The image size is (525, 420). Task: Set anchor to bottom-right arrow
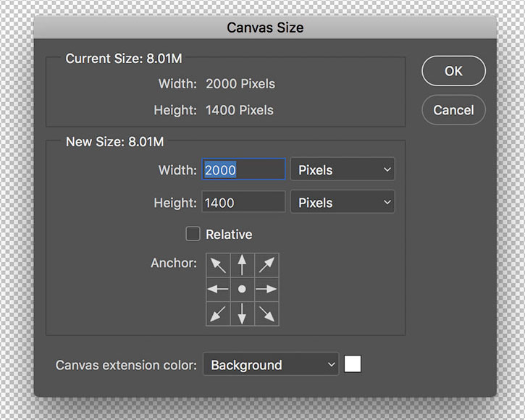(x=266, y=314)
